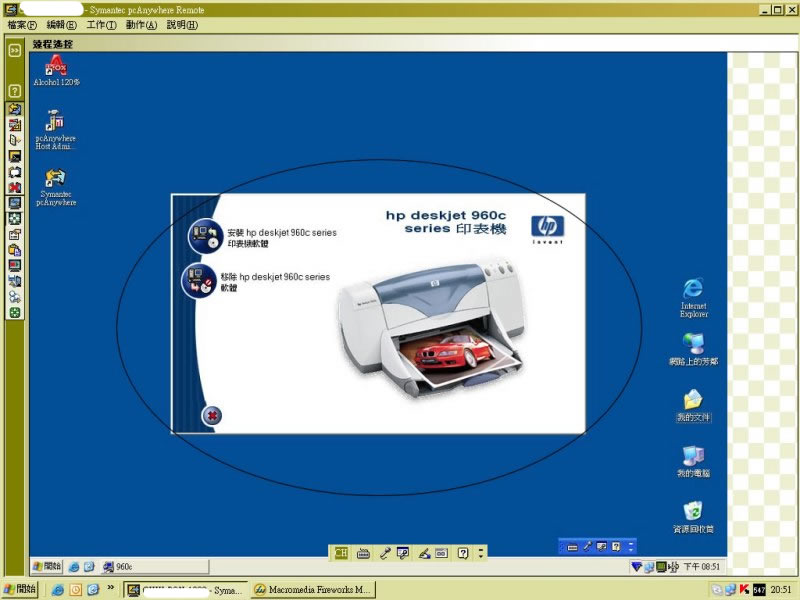Select 資源回收筒 recycle bin icon
Screen dimensions: 800x600
tap(693, 517)
